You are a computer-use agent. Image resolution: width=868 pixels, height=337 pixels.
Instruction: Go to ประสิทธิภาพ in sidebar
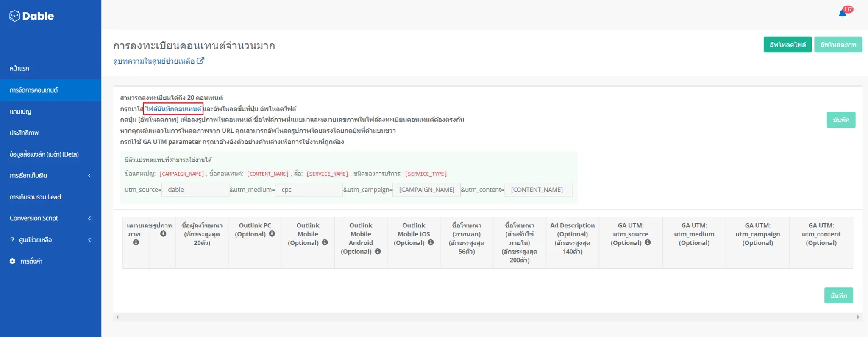[x=24, y=133]
